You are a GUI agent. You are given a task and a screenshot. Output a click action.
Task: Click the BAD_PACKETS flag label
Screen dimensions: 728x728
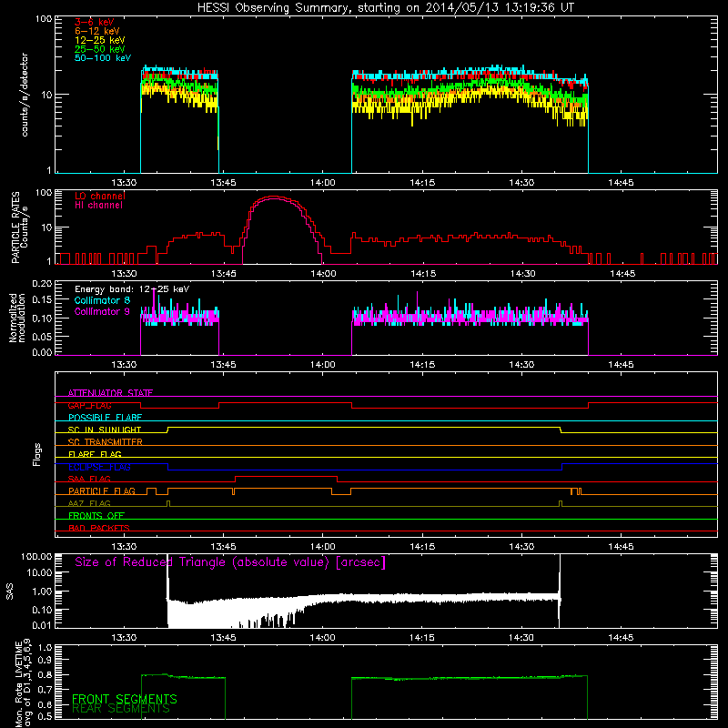coord(99,528)
